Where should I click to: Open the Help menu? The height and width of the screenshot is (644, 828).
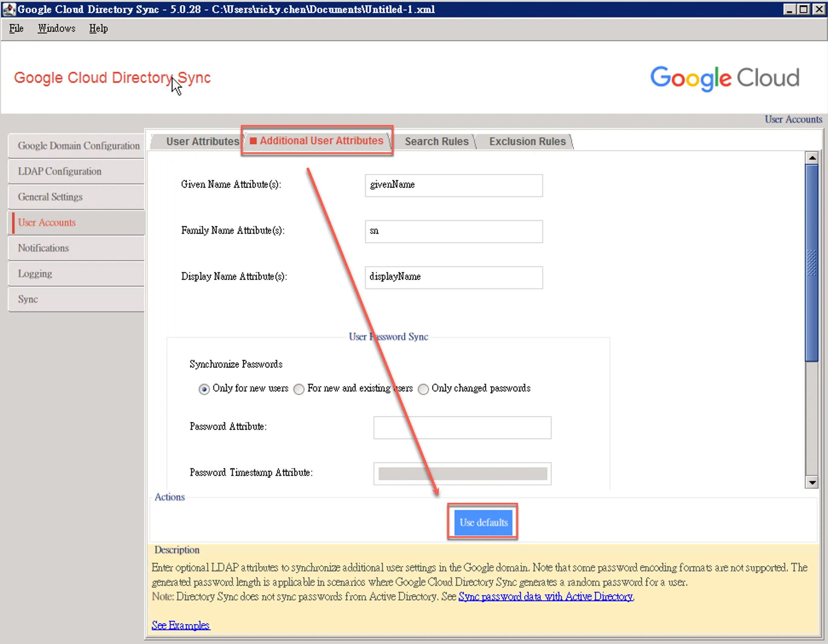(x=98, y=29)
